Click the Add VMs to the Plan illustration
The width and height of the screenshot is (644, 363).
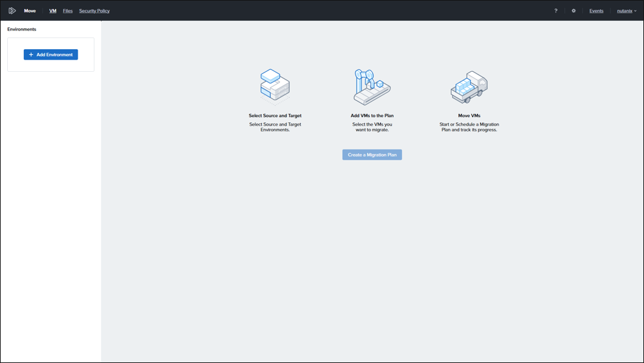372,87
